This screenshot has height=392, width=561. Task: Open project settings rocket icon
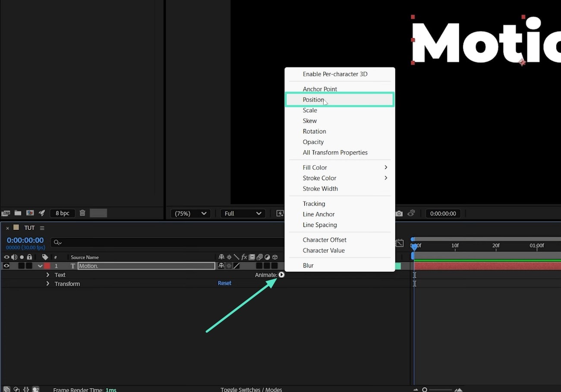42,213
